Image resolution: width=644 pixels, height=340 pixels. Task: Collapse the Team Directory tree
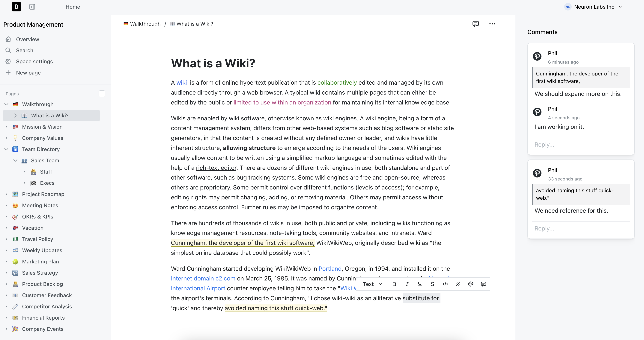click(x=7, y=149)
